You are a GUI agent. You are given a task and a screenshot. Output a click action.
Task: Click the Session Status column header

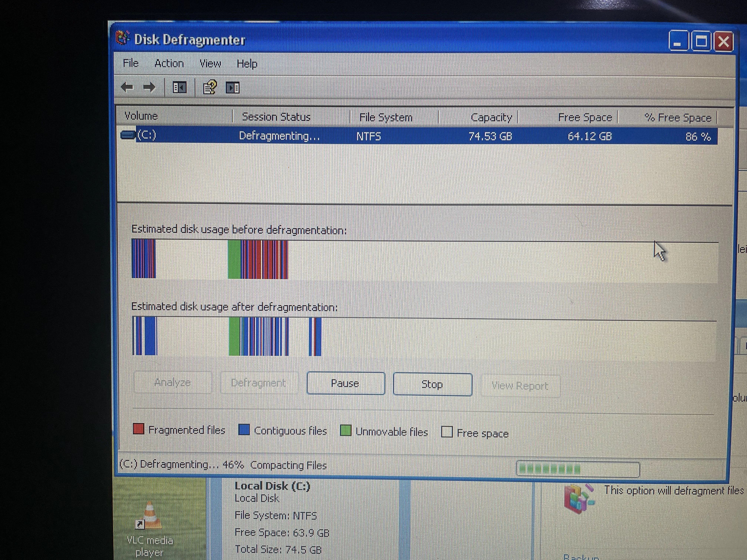point(276,117)
